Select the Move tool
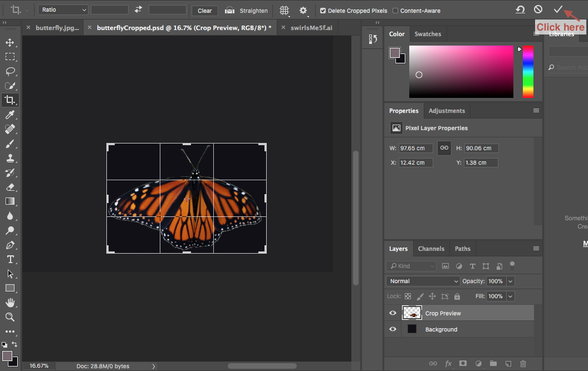 [10, 42]
